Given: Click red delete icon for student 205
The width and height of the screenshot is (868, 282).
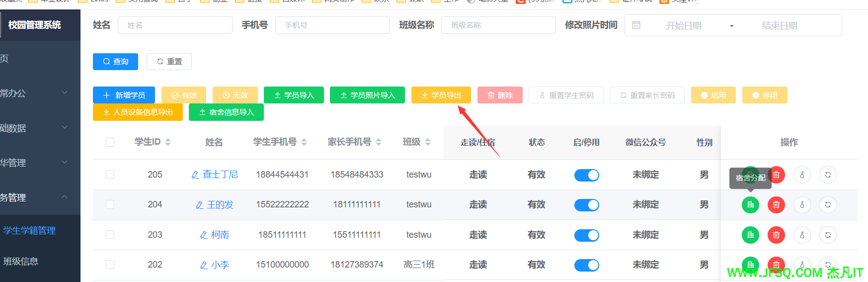Looking at the screenshot, I should point(776,175).
